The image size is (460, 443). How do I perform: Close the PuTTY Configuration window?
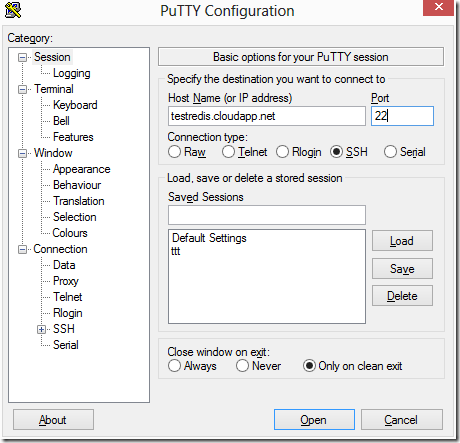tap(439, 7)
